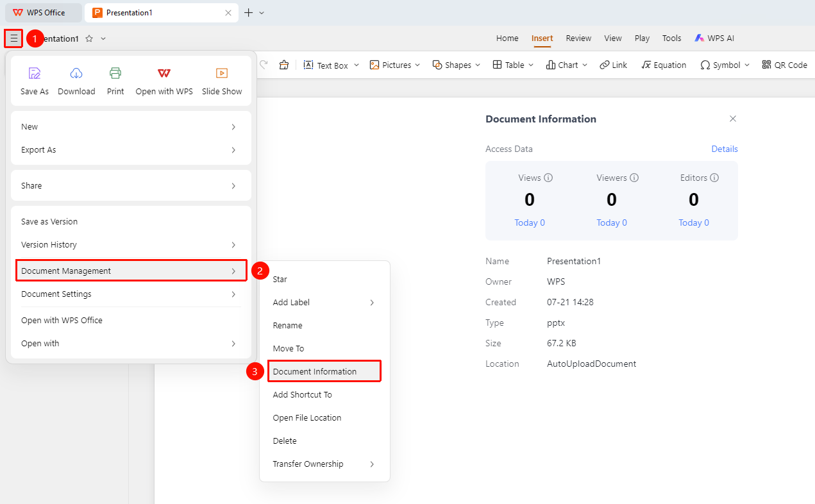Click the Chart toolbar button
This screenshot has height=504, width=815.
pos(566,65)
